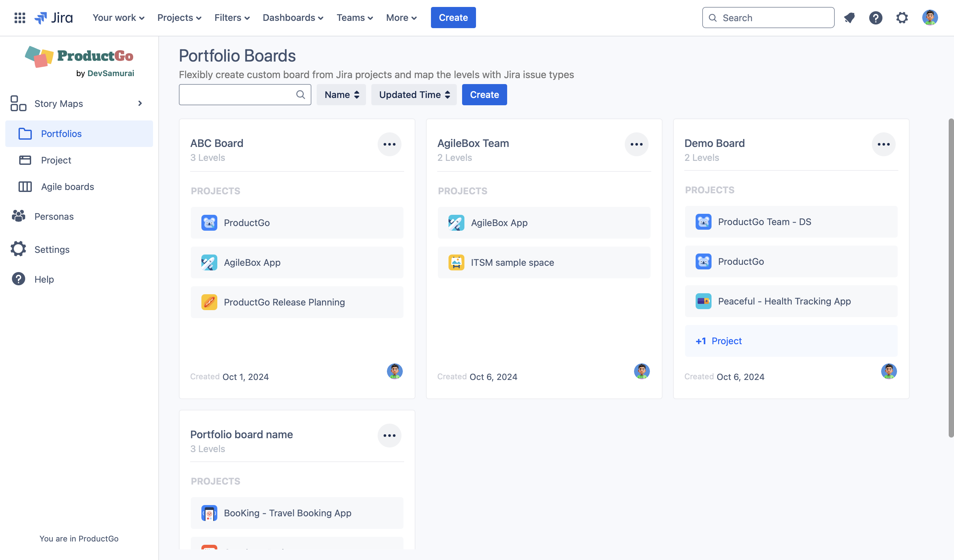Open the Filters dropdown menu
This screenshot has height=560, width=954.
pos(232,18)
